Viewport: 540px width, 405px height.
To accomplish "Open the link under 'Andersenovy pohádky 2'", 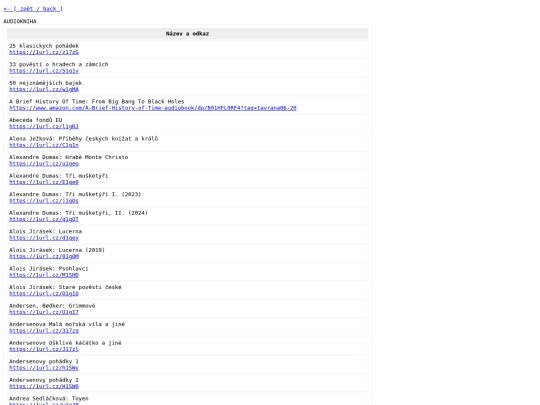I will tap(44, 387).
